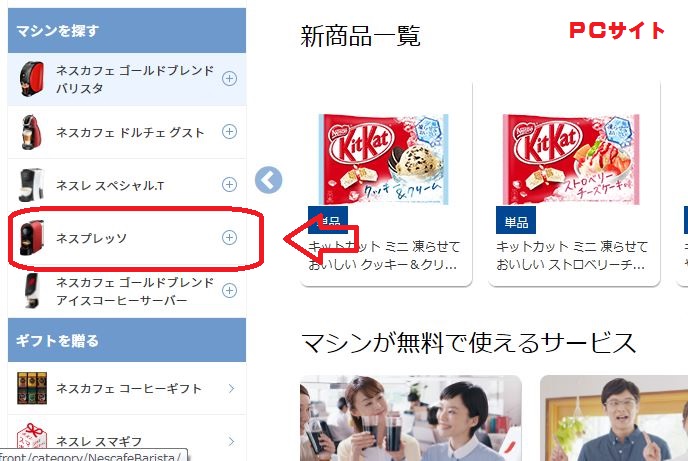Click the KitKat cookies and cream package image
Viewport: 688px width, 461px height.
pos(384,159)
